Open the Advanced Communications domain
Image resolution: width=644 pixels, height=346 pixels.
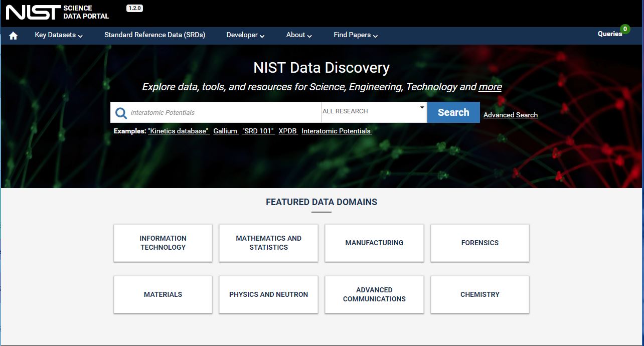[374, 294]
